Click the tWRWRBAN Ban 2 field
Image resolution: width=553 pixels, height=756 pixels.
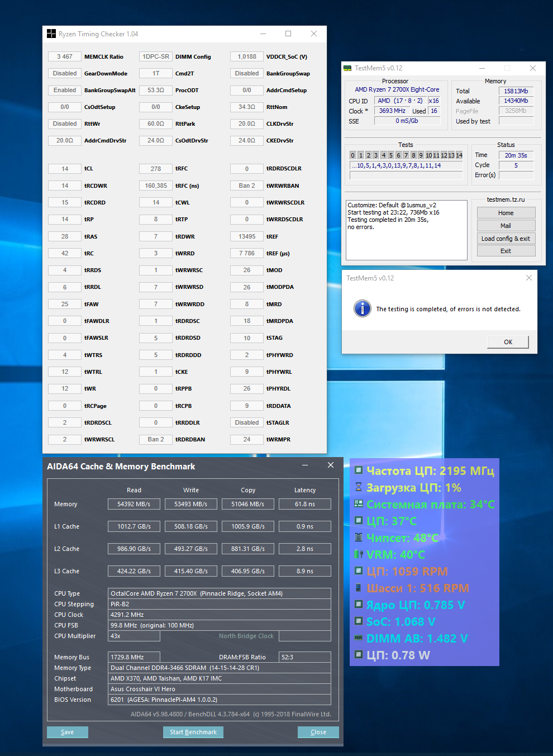(x=247, y=186)
